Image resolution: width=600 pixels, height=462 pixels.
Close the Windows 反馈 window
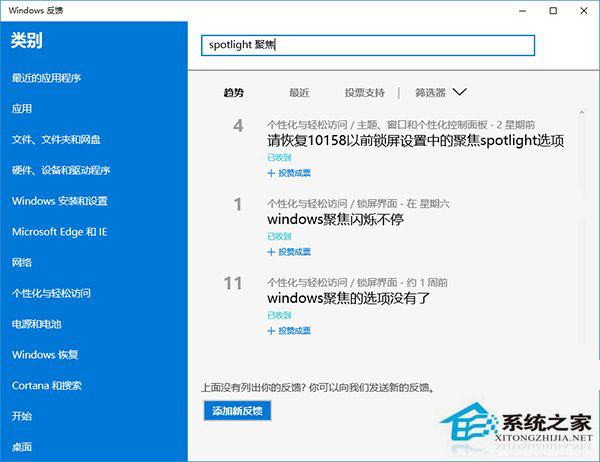pos(584,11)
